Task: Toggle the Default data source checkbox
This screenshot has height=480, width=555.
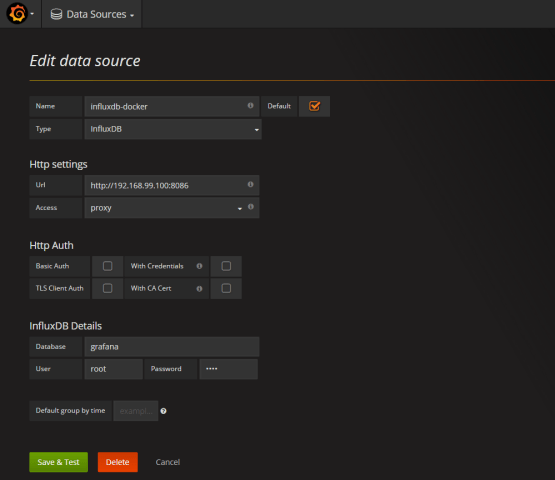Action: [x=314, y=106]
